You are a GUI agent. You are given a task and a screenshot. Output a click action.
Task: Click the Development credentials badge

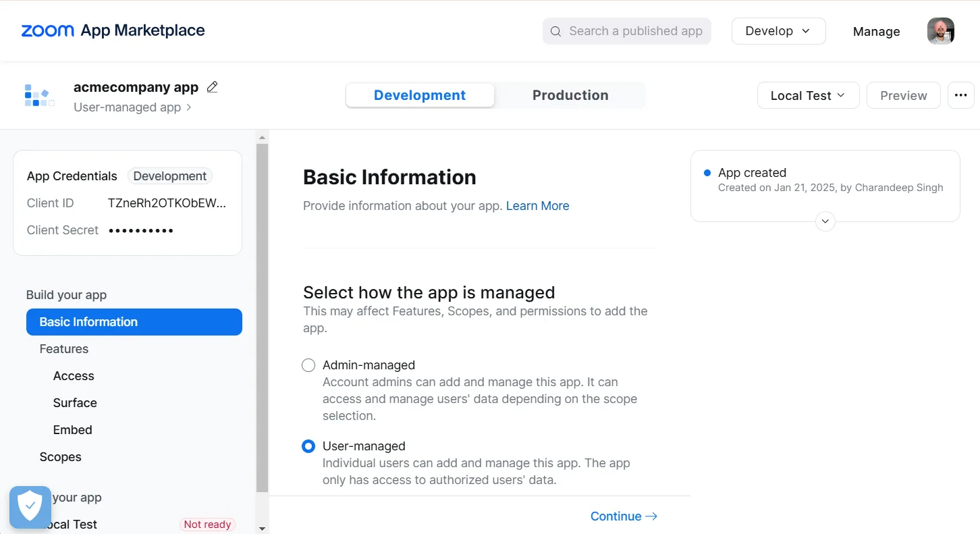[x=170, y=176]
